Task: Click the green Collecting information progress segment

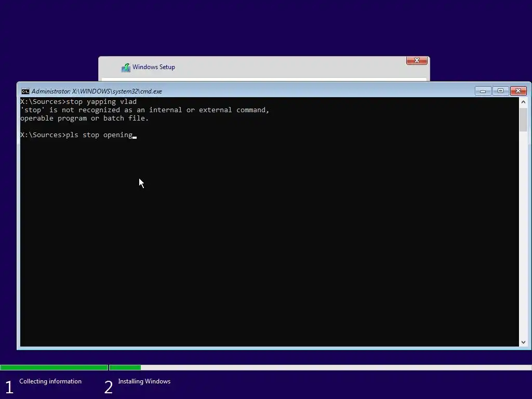Action: (54, 367)
